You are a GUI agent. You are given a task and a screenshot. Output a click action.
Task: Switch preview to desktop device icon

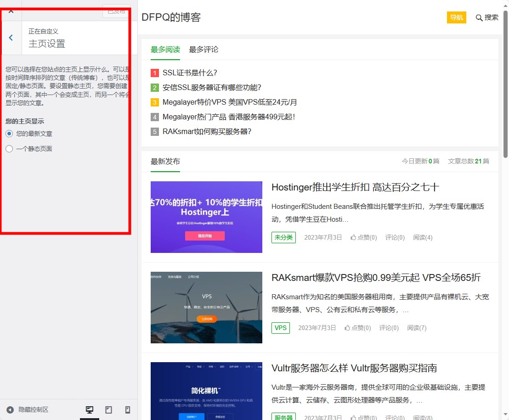[x=90, y=410]
